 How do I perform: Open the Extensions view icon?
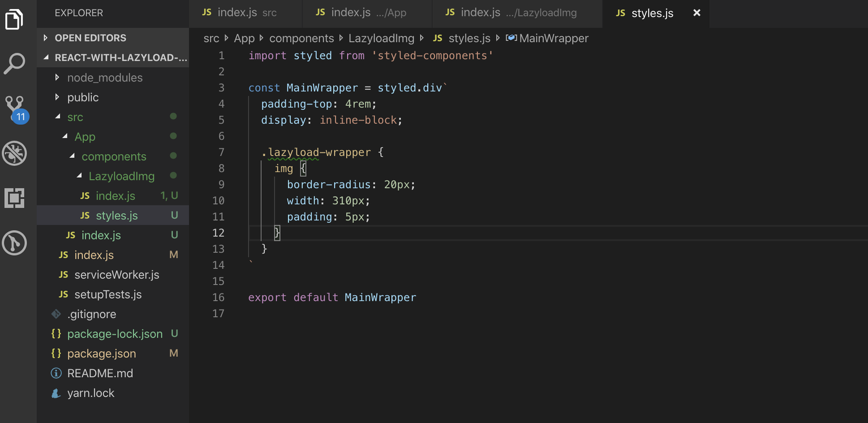14,198
